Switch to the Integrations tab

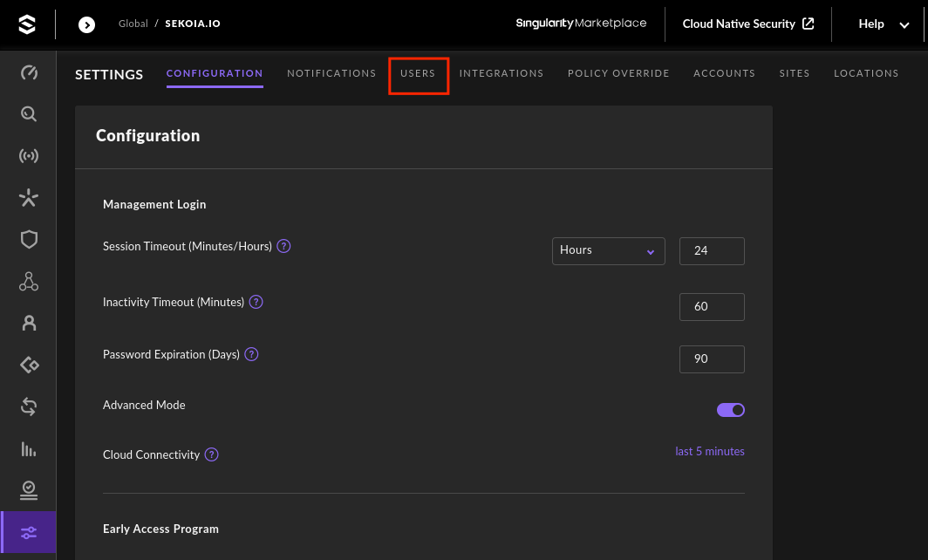coord(502,74)
